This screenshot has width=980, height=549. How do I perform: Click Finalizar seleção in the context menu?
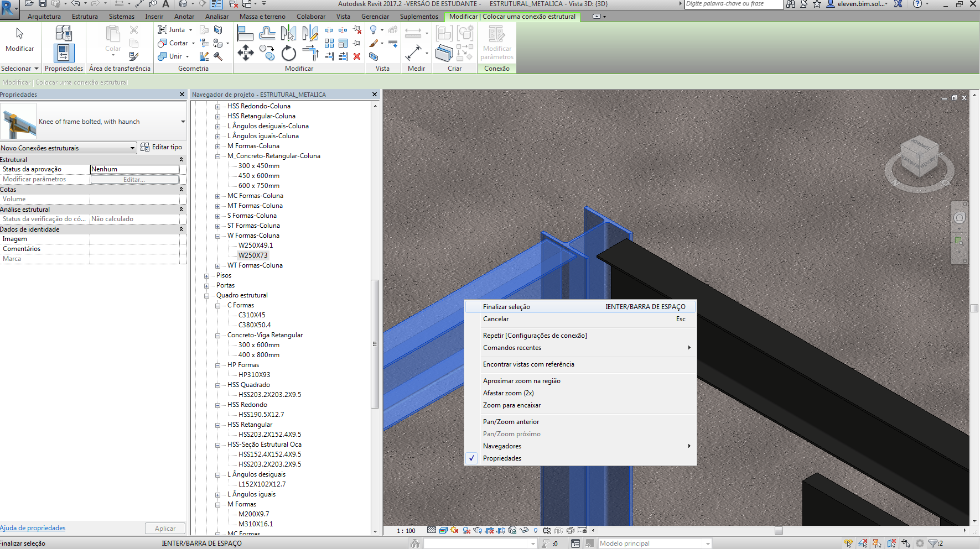[x=506, y=306]
